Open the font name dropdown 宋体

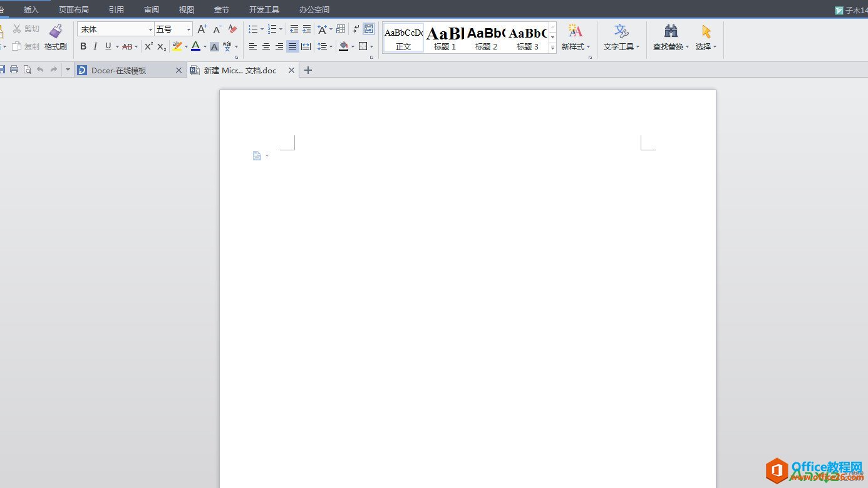[150, 29]
